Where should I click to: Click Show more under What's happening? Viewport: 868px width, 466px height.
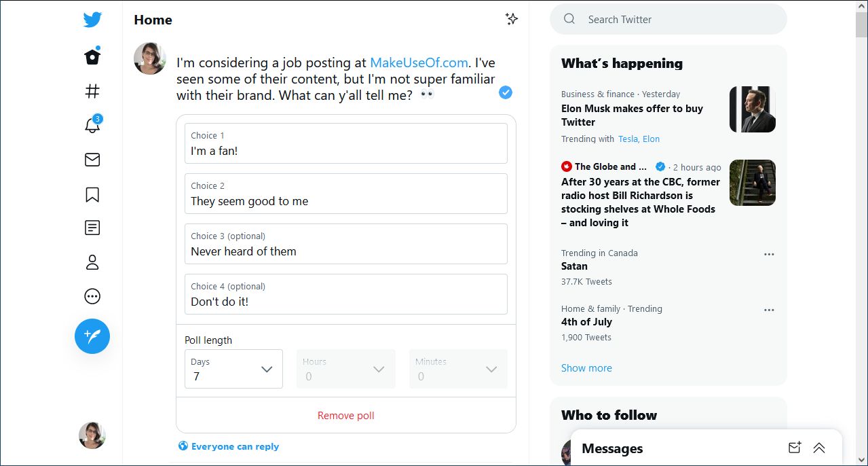click(586, 368)
